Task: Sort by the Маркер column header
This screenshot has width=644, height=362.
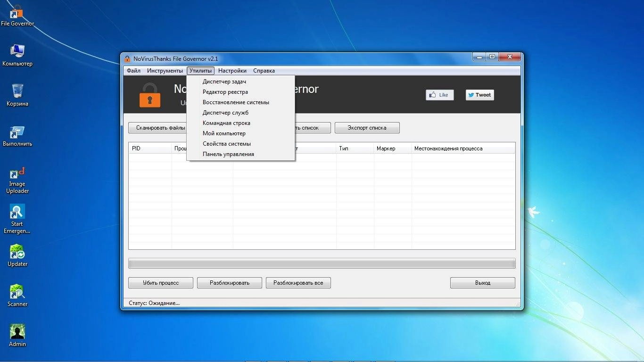Action: click(x=393, y=148)
